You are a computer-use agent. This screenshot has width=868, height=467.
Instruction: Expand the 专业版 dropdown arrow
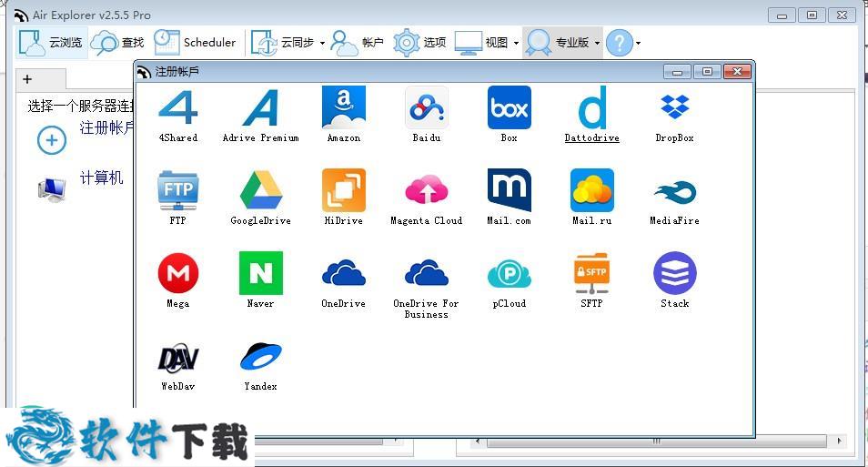pos(597,43)
